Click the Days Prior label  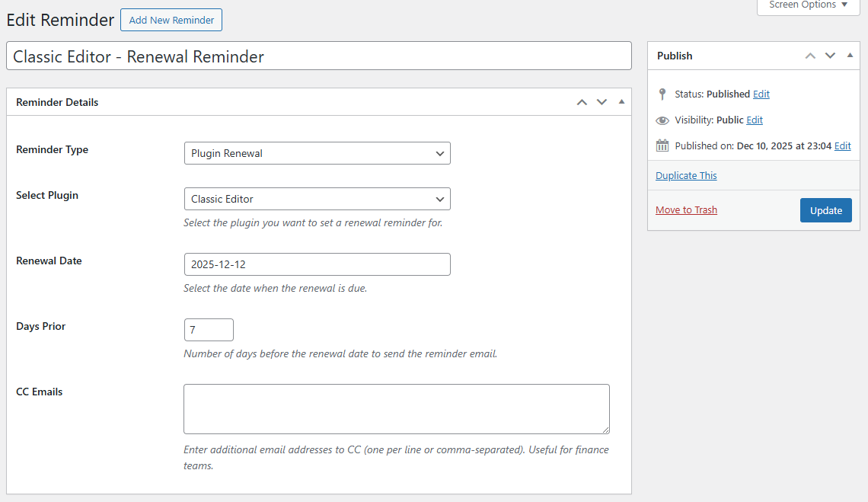click(x=40, y=326)
